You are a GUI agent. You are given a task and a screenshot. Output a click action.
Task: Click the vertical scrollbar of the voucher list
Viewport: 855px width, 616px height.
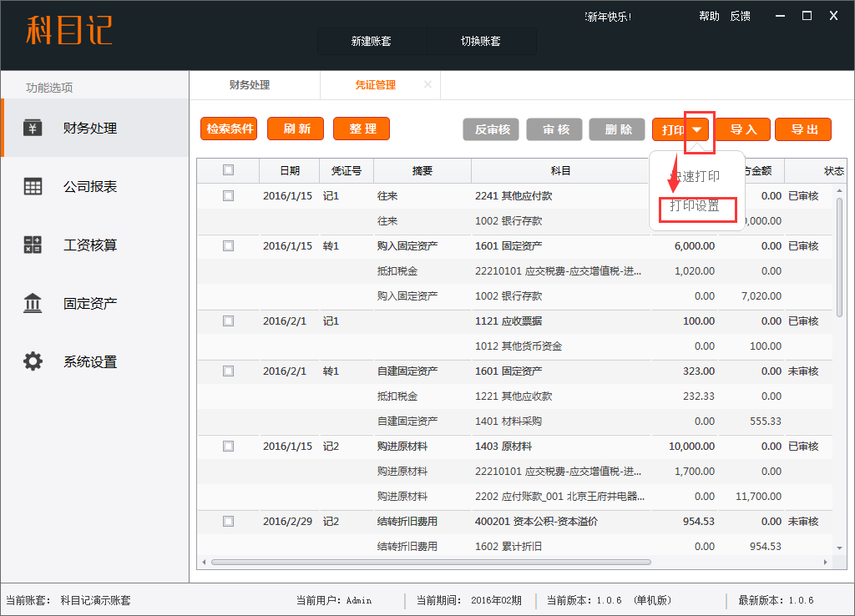pyautogui.click(x=839, y=259)
